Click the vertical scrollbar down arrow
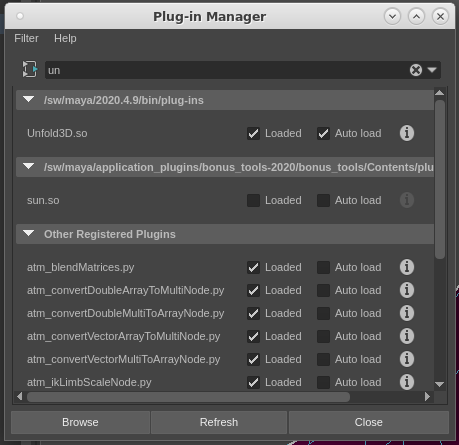This screenshot has height=445, width=459. tap(440, 385)
